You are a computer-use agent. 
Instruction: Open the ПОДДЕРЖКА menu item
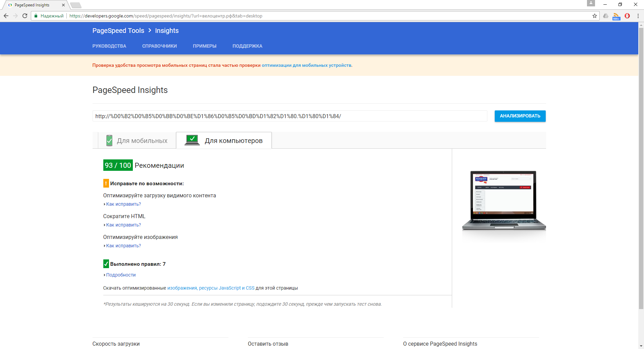coord(248,46)
